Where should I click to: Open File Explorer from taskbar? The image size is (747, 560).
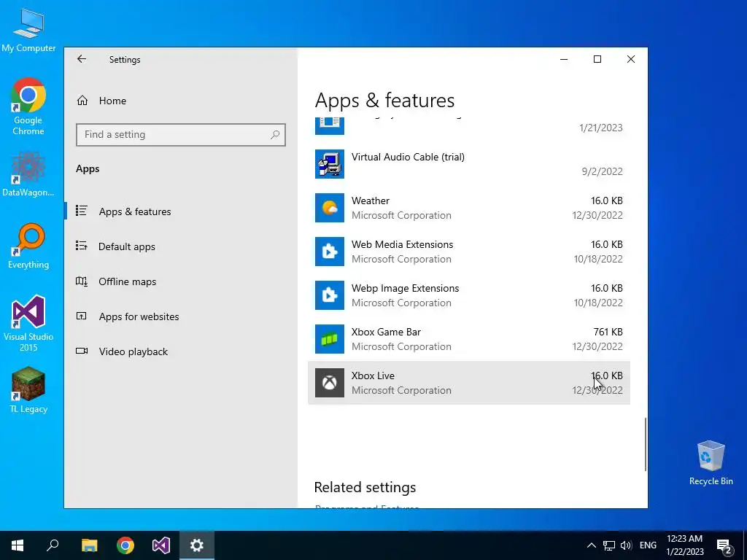point(89,545)
